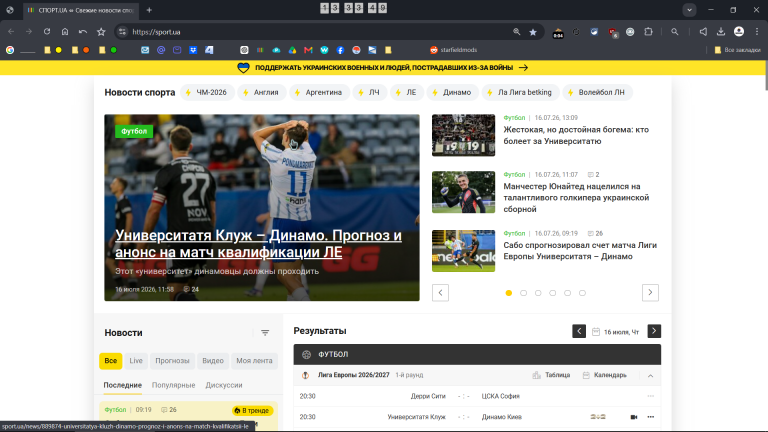Click the news filter icon next to Новости
The width and height of the screenshot is (768, 432).
[x=265, y=333]
